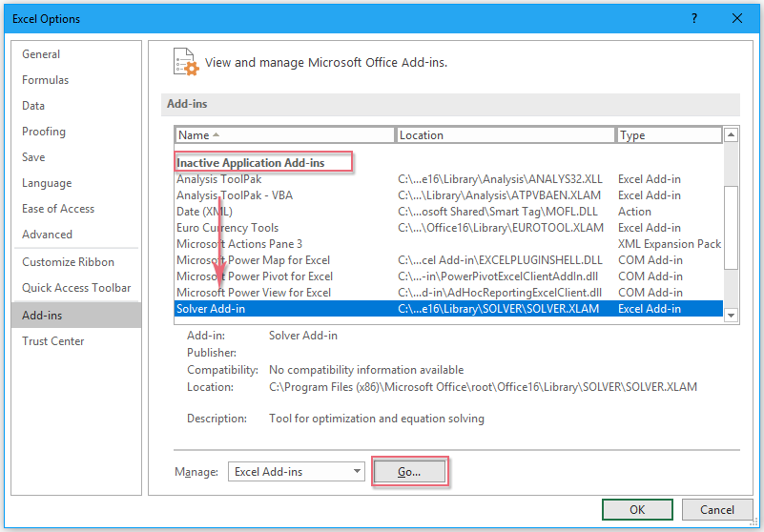The height and width of the screenshot is (532, 764).
Task: Select Euro Currency Tools add-in
Action: [x=227, y=228]
